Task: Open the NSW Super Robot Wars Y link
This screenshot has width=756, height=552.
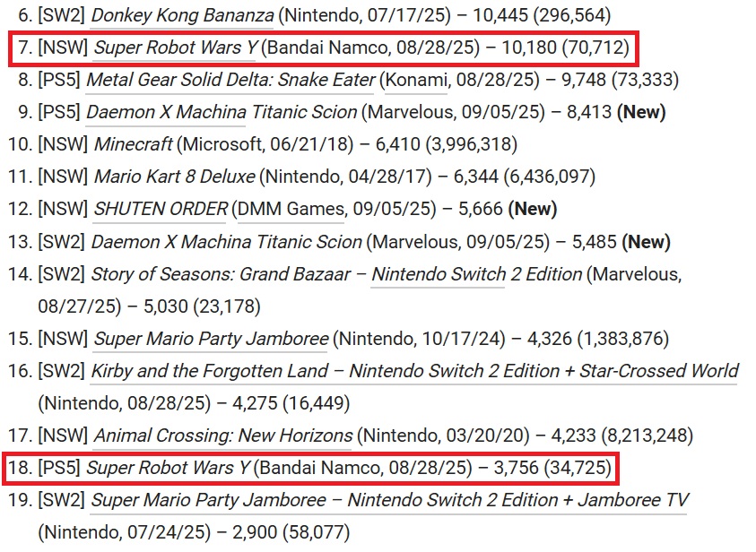Action: 176,47
